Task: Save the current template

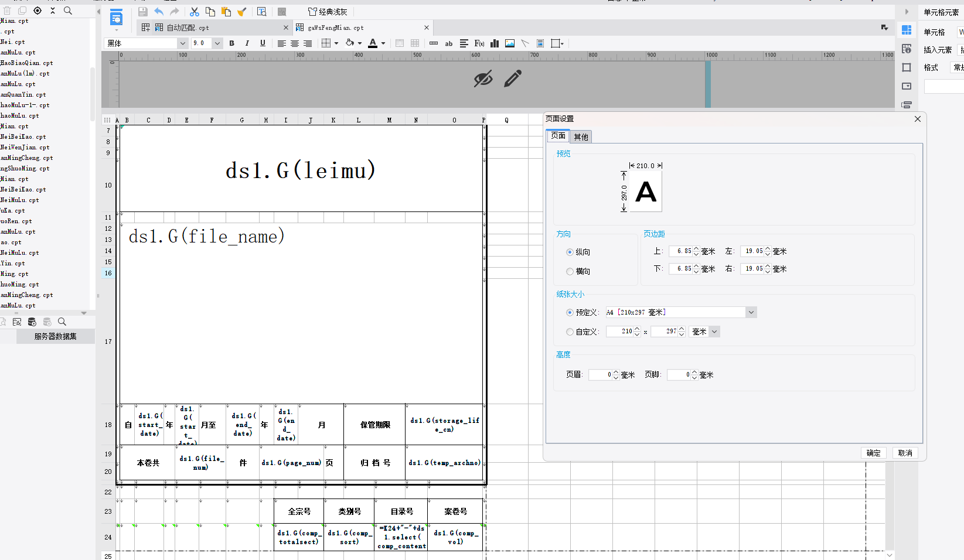Action: pyautogui.click(x=143, y=11)
